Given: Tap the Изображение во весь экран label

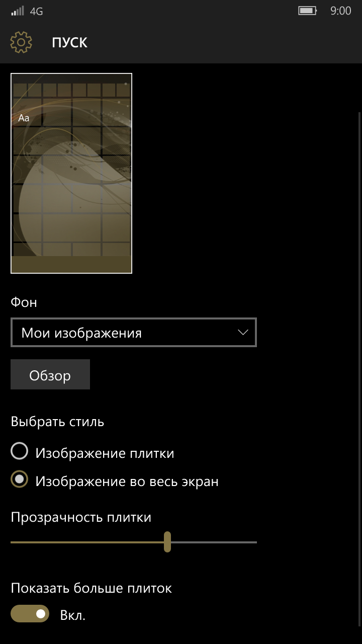Looking at the screenshot, I should pos(127,481).
